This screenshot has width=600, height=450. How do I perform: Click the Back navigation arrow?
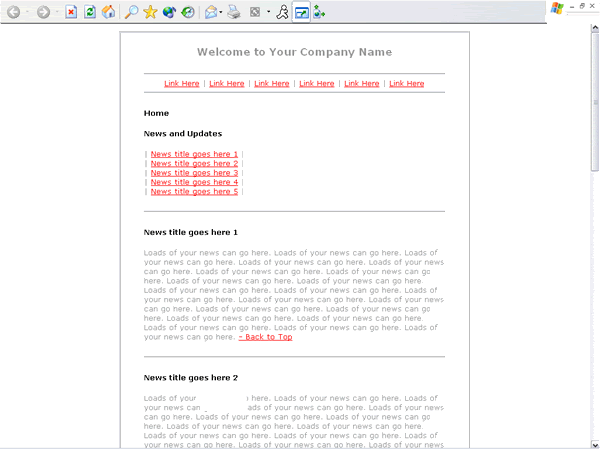coord(14,12)
